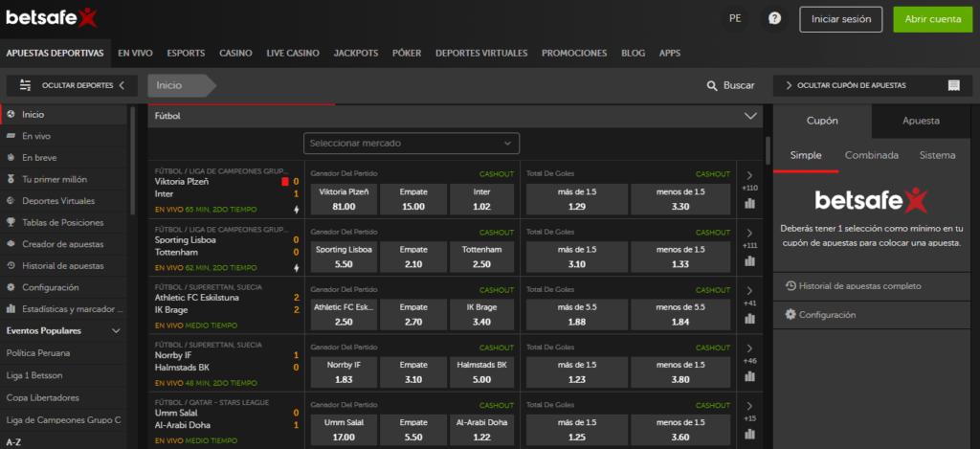Switch to the Apuesta tab
The width and height of the screenshot is (980, 449).
[921, 122]
